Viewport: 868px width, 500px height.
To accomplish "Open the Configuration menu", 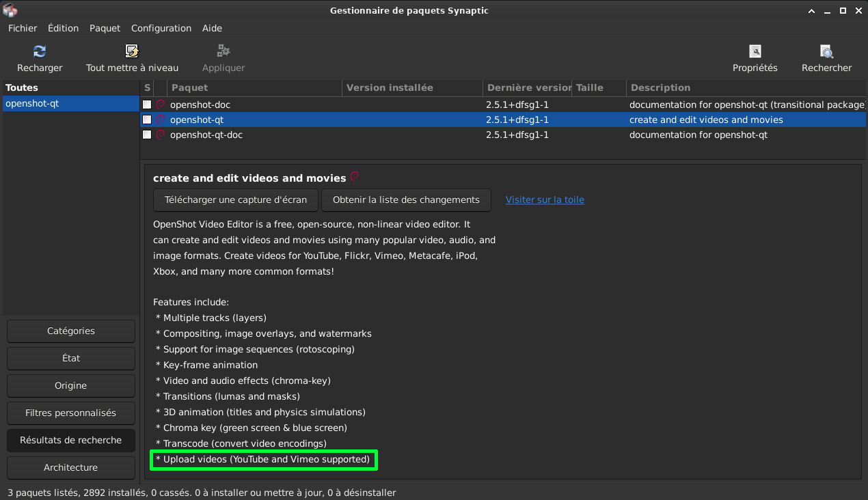I will pos(161,28).
